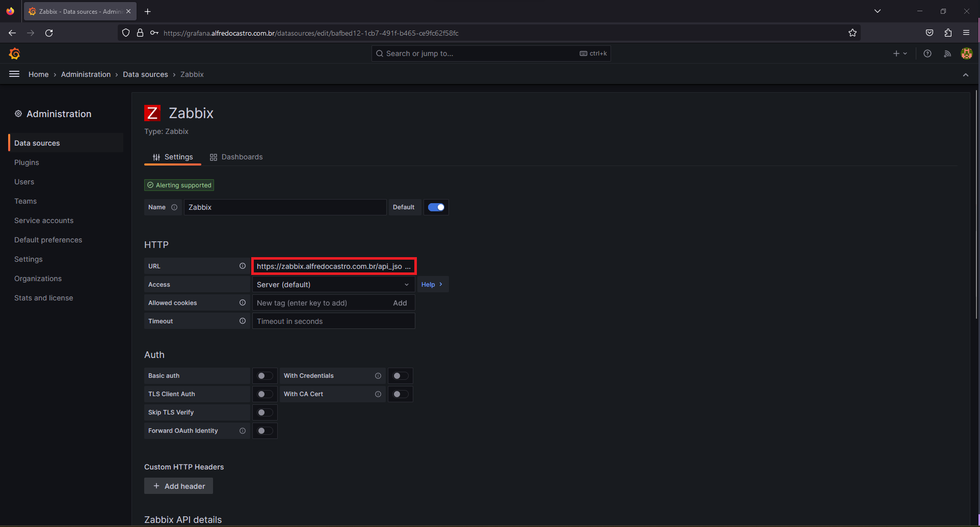Click the red Zabbix Z logo
Screen dimensions: 980x527
tap(152, 113)
